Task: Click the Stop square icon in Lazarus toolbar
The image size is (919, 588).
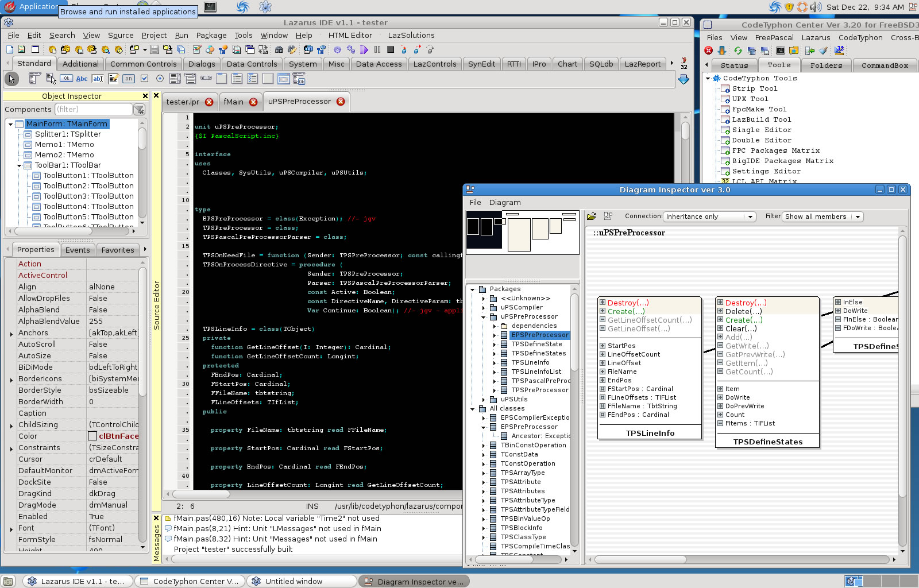Action: 391,49
